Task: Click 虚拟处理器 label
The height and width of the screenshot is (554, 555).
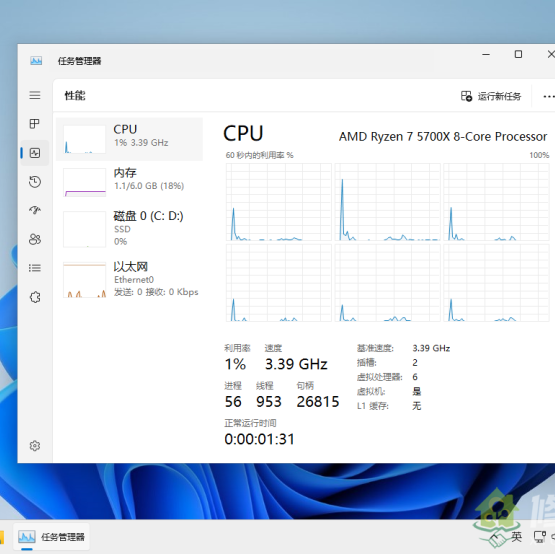Action: pos(379,377)
